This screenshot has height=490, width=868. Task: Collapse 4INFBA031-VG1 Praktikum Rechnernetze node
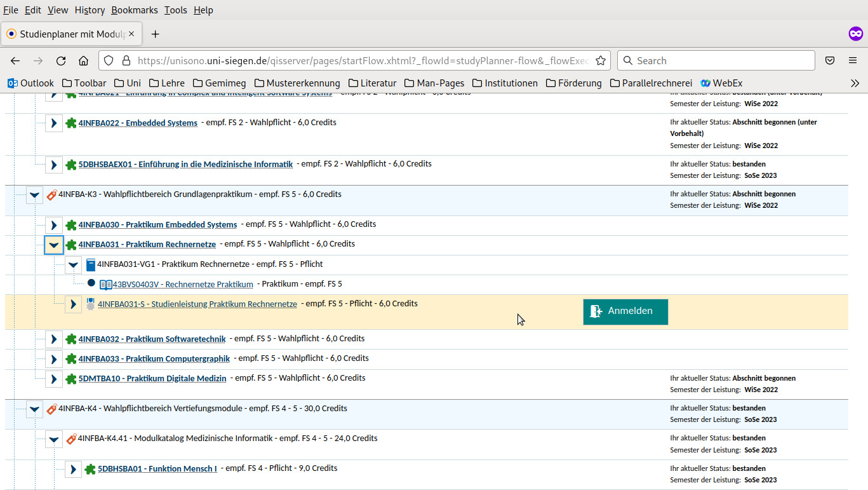[73, 264]
